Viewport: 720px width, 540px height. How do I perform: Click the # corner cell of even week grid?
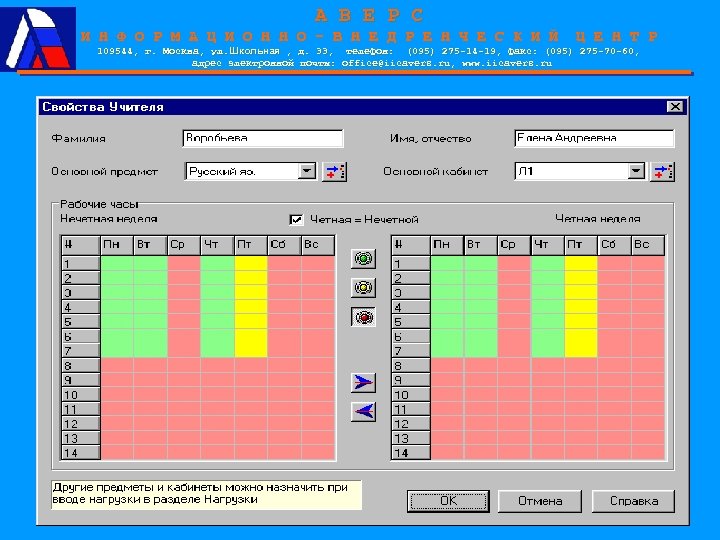point(411,245)
